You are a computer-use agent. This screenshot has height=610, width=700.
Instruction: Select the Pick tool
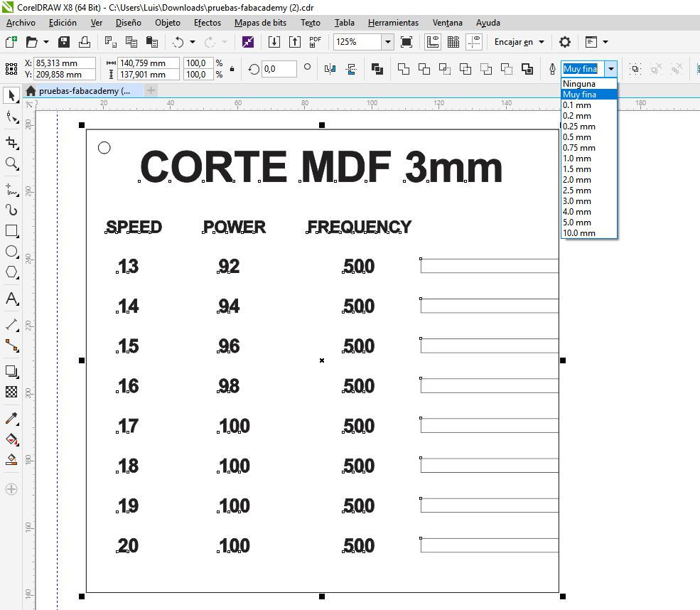tap(11, 95)
